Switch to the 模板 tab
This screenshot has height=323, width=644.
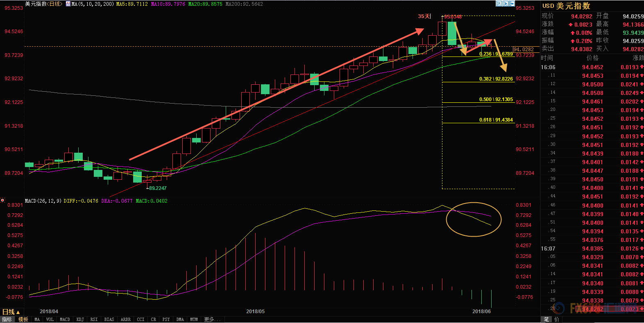coord(23,319)
